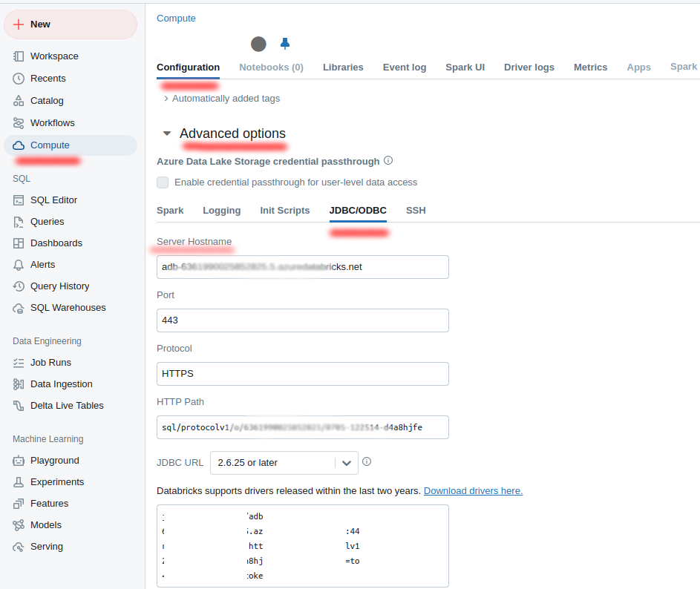Select Spark advanced options tab
Viewport: 700px width, 589px height.
[170, 211]
